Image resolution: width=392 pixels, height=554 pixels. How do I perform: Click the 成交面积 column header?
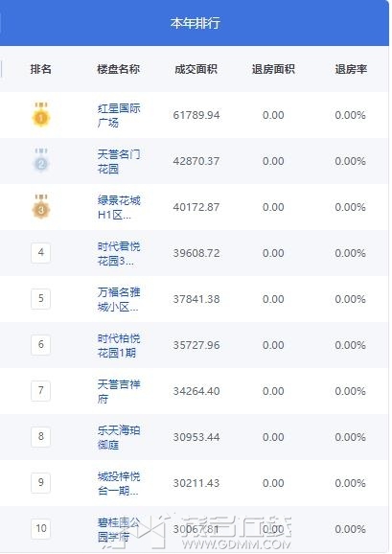[x=196, y=69]
